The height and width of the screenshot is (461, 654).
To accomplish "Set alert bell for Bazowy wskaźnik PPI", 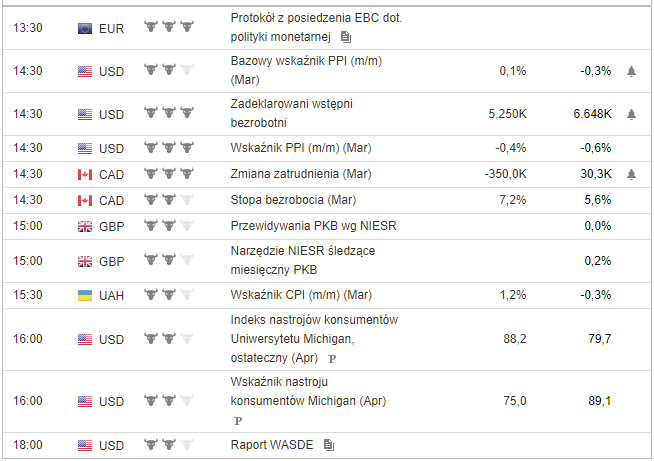I will click(x=631, y=71).
